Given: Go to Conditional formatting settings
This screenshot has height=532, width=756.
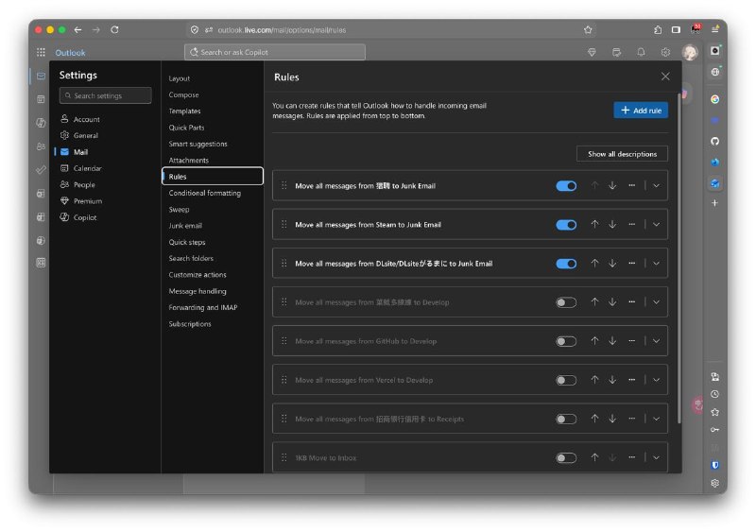Looking at the screenshot, I should 204,193.
